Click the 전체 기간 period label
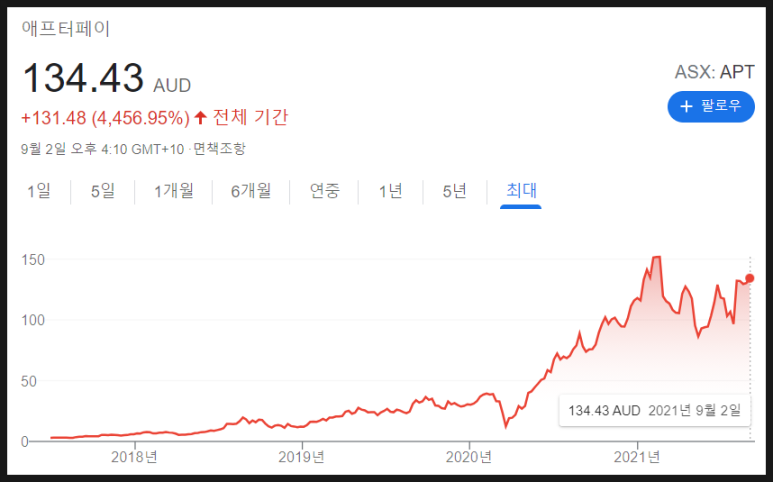Screen dimensions: 773x482 point(250,117)
